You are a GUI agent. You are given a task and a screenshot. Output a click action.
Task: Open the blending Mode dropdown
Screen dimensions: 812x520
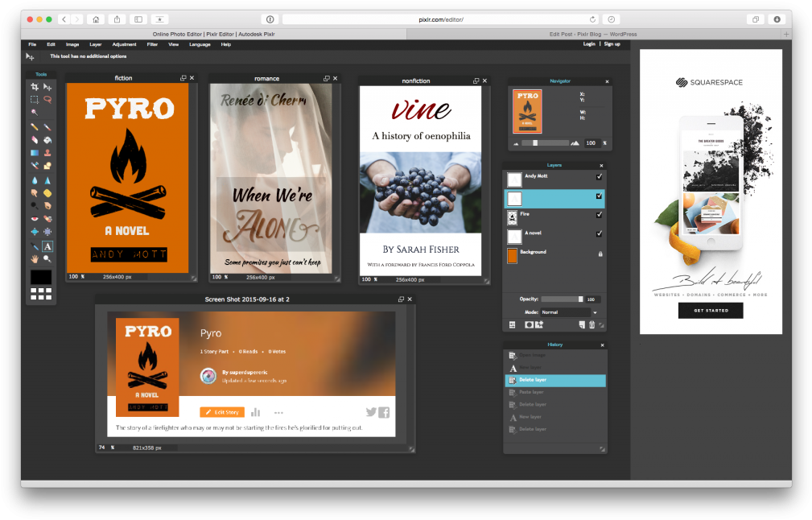click(566, 312)
